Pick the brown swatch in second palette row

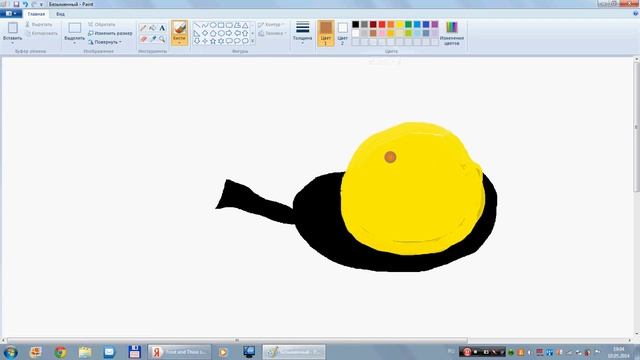point(373,33)
